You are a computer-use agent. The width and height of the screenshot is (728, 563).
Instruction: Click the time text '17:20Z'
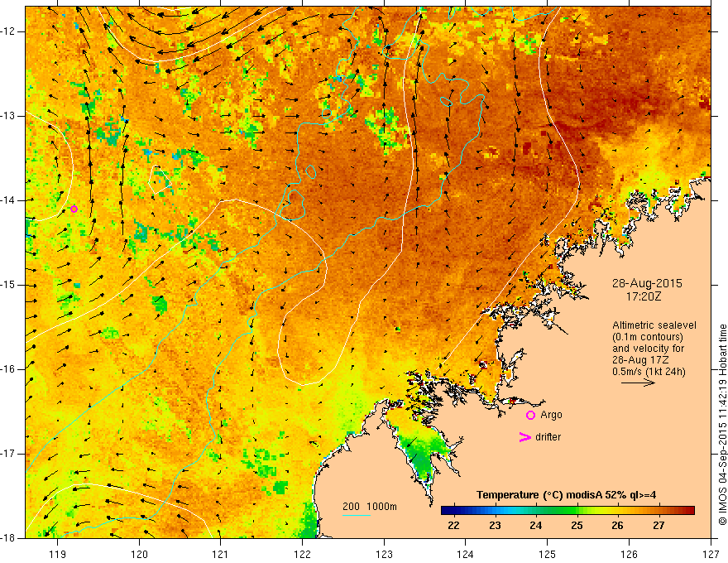(643, 296)
